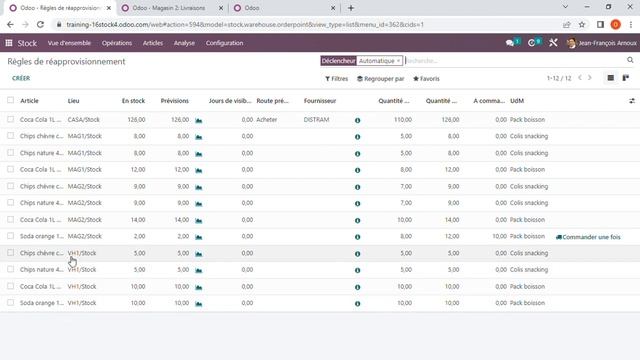The height and width of the screenshot is (360, 640).
Task: Click info icon for Coca Cola MAG2/Stock
Action: pyautogui.click(x=358, y=220)
